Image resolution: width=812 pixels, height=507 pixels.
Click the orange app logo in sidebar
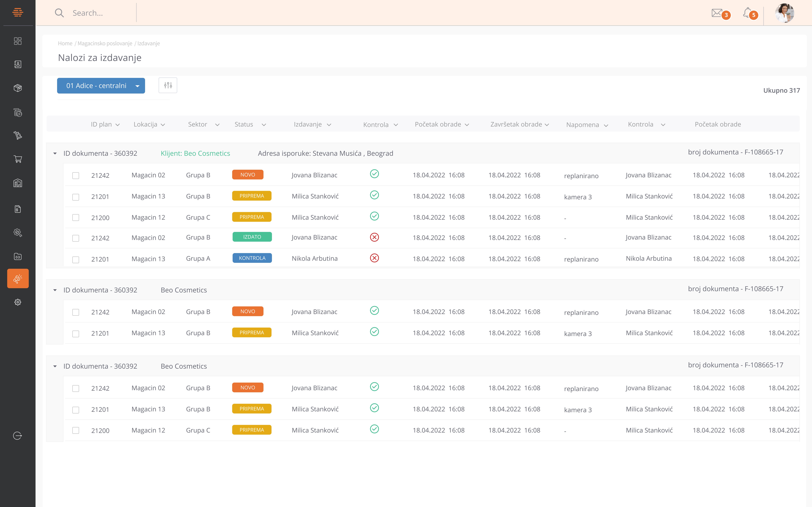pyautogui.click(x=18, y=12)
